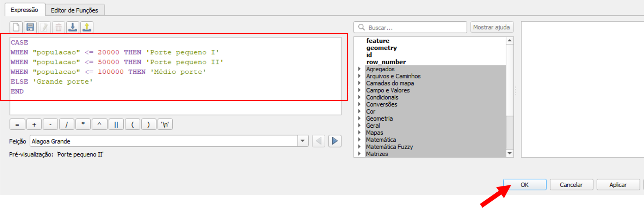This screenshot has height=208, width=644.
Task: Expand the Agregados function group
Action: (x=359, y=69)
